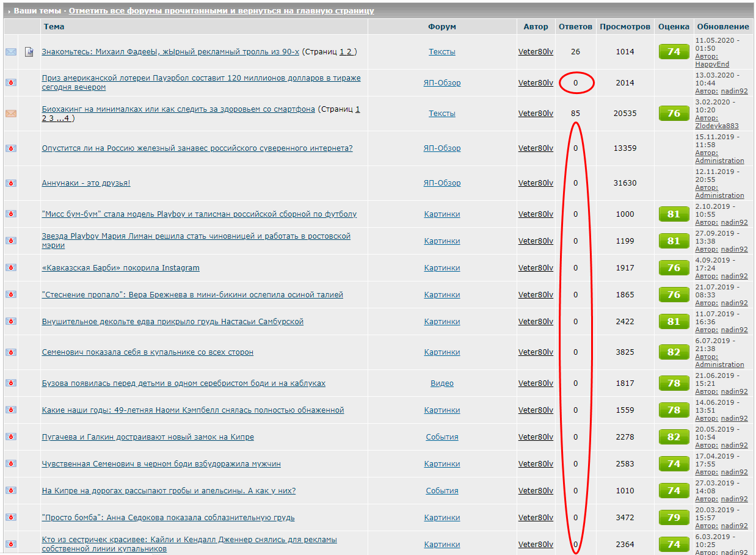Click lock icon for Анна Седокова topic
The width and height of the screenshot is (756, 555).
pyautogui.click(x=11, y=517)
